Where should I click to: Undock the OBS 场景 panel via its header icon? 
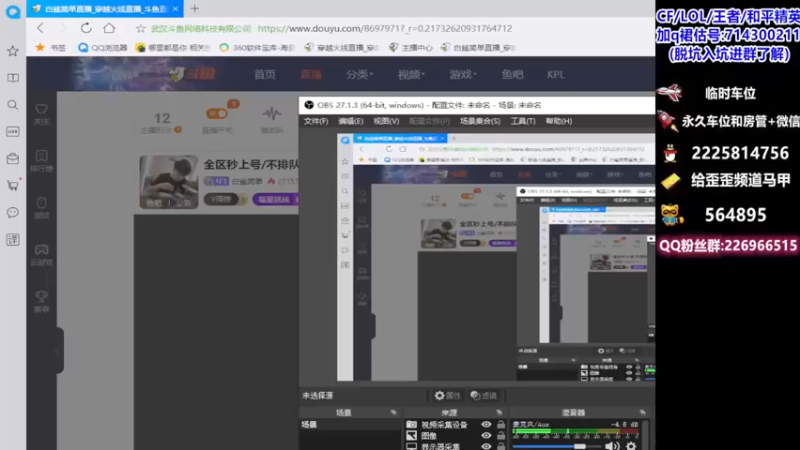393,412
